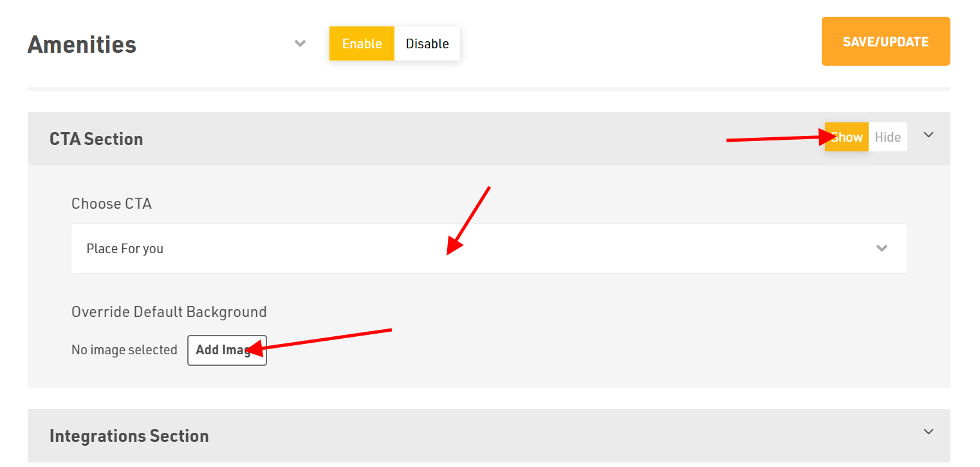The height and width of the screenshot is (467, 980).
Task: Click the Override Default Background label
Action: coord(169,312)
